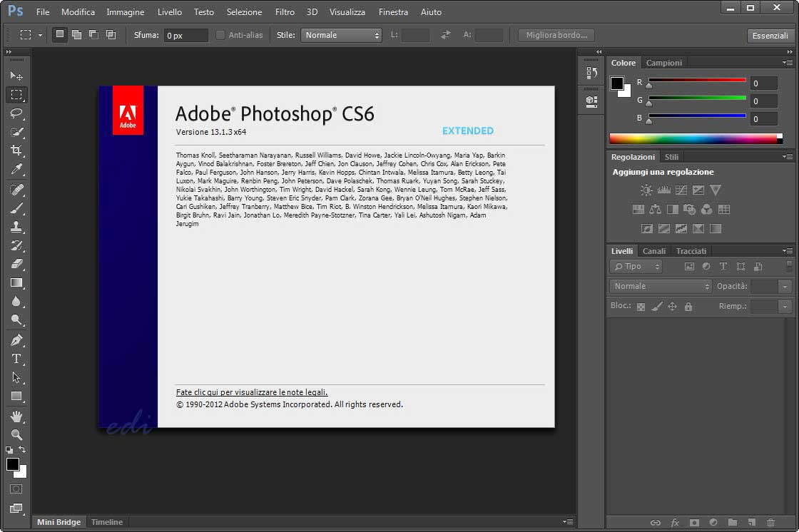The image size is (799, 532).
Task: Add a Brightness/Contrast adjustment
Action: point(646,190)
